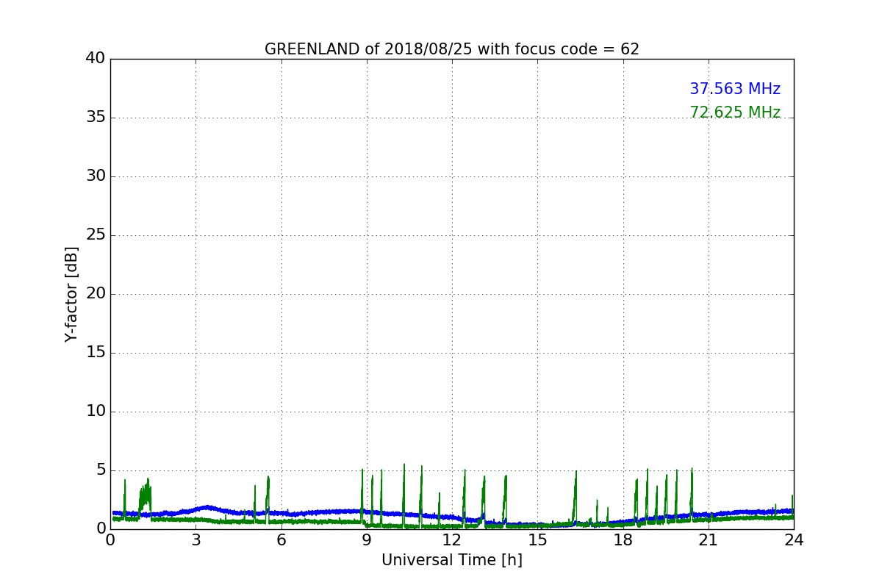Image resolution: width=882 pixels, height=588 pixels.
Task: Click x-axis tick label '21'
Action: [709, 540]
